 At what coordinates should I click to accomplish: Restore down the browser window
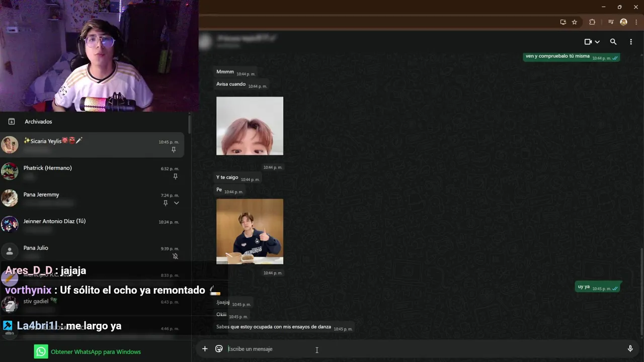619,7
